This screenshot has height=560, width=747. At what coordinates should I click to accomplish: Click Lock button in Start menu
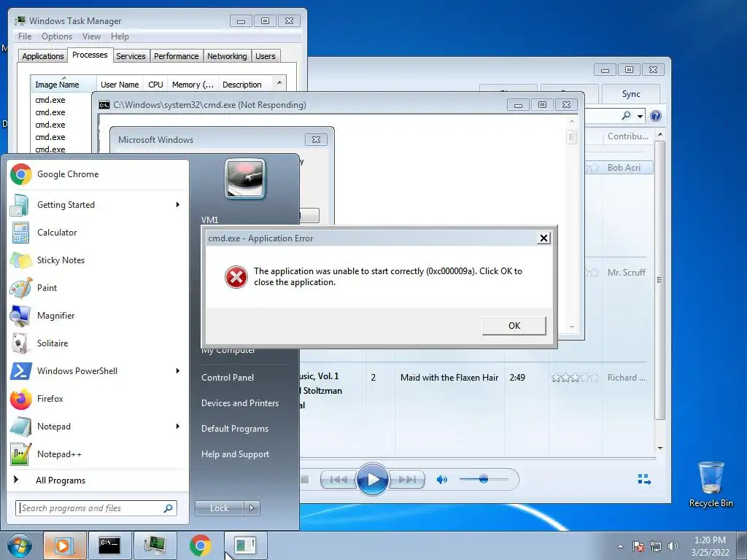[x=220, y=508]
